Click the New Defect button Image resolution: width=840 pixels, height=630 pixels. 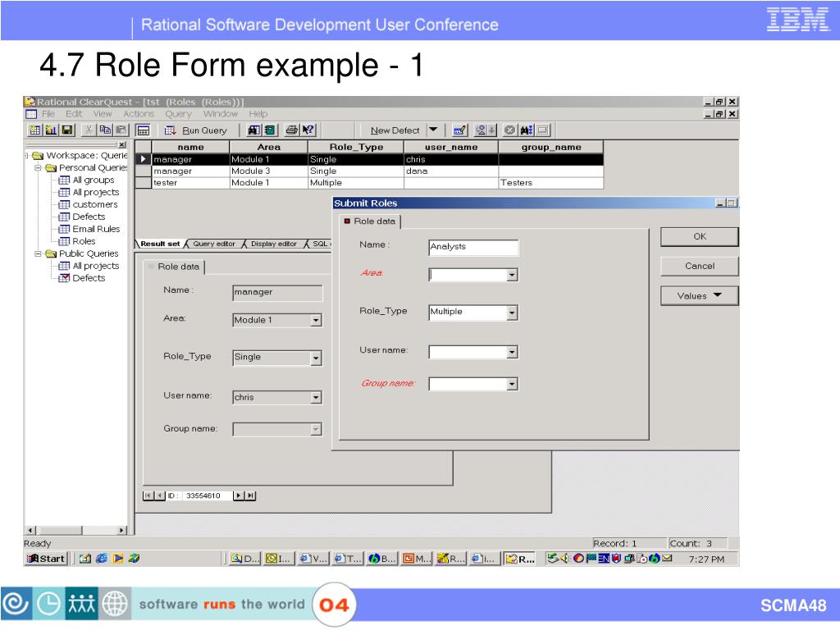[395, 130]
